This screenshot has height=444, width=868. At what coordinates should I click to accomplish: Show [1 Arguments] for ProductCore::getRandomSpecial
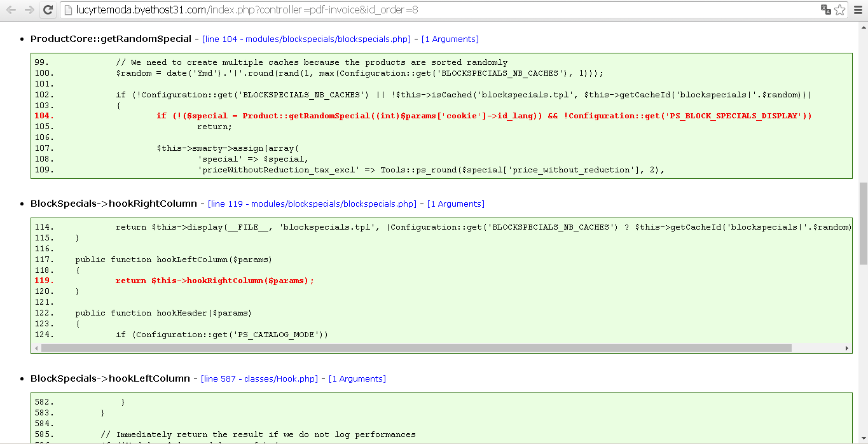point(450,39)
